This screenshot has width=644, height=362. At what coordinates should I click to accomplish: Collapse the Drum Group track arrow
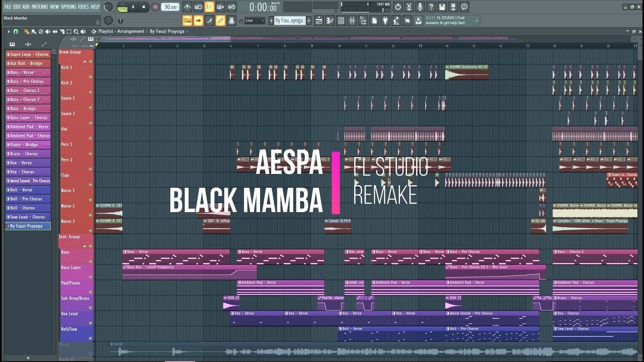(x=85, y=61)
